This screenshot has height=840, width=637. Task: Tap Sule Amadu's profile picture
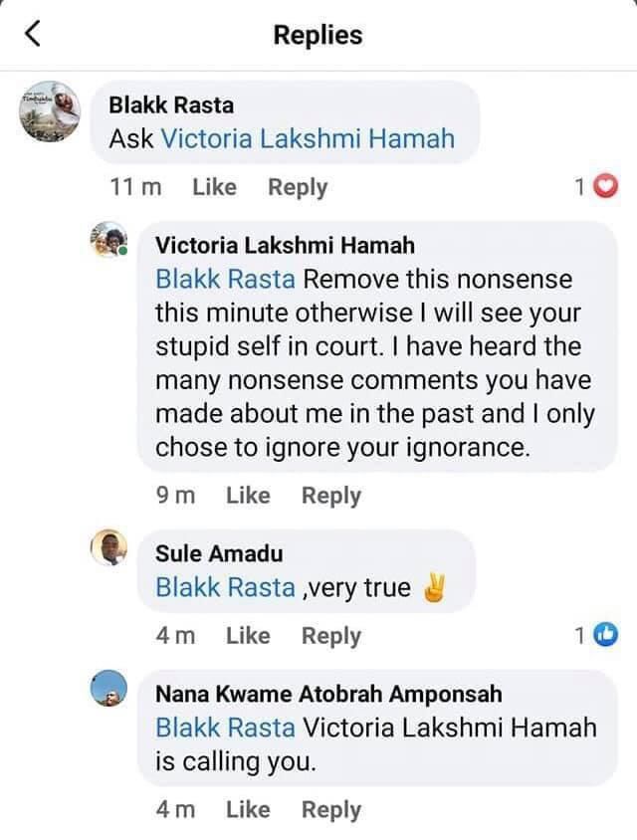(110, 546)
